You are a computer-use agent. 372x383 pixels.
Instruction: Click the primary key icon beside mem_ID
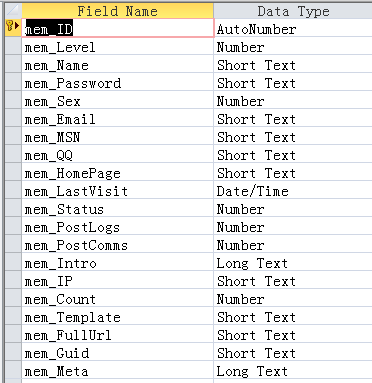pyautogui.click(x=12, y=26)
